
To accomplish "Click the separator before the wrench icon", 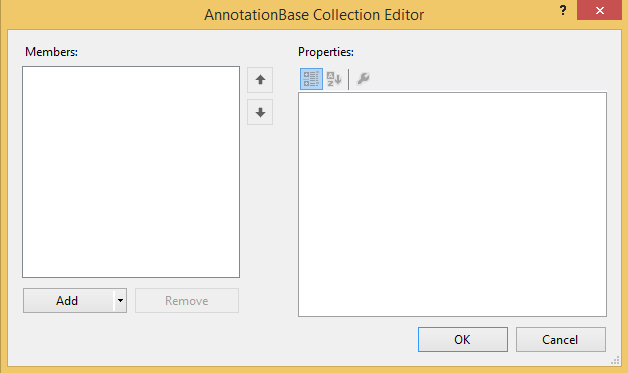I will [349, 79].
